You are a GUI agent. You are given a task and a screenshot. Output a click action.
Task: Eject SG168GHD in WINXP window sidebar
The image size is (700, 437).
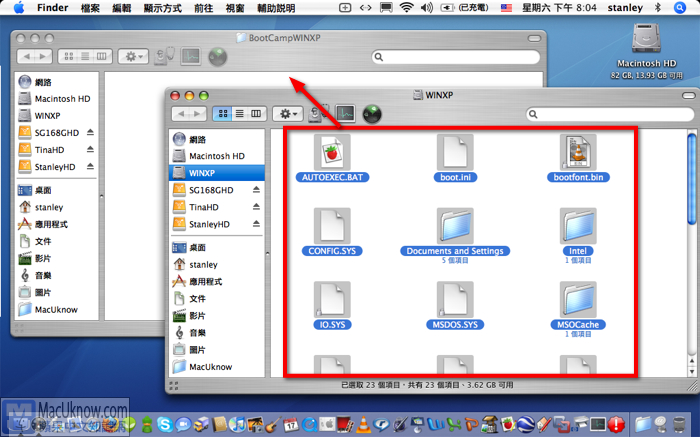(x=256, y=190)
